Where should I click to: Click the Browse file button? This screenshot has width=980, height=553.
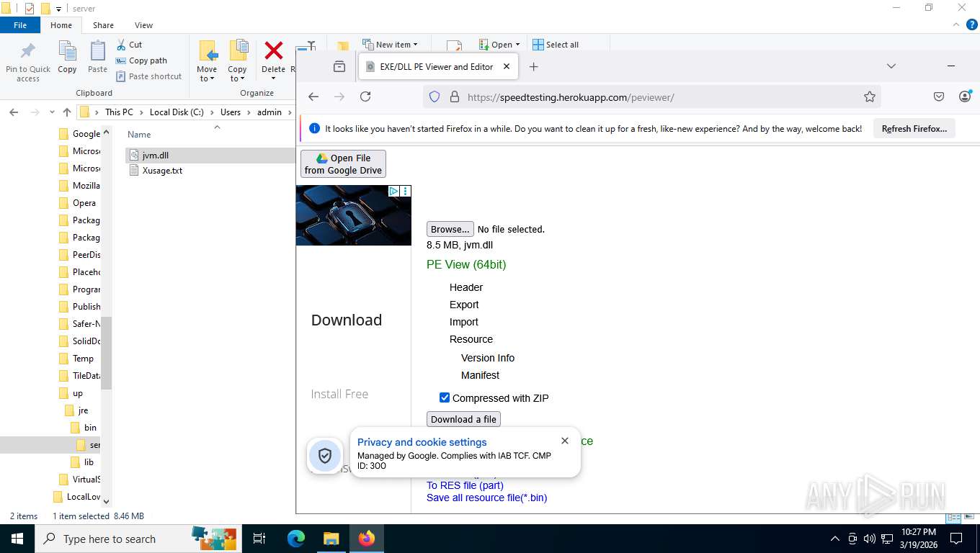click(450, 229)
